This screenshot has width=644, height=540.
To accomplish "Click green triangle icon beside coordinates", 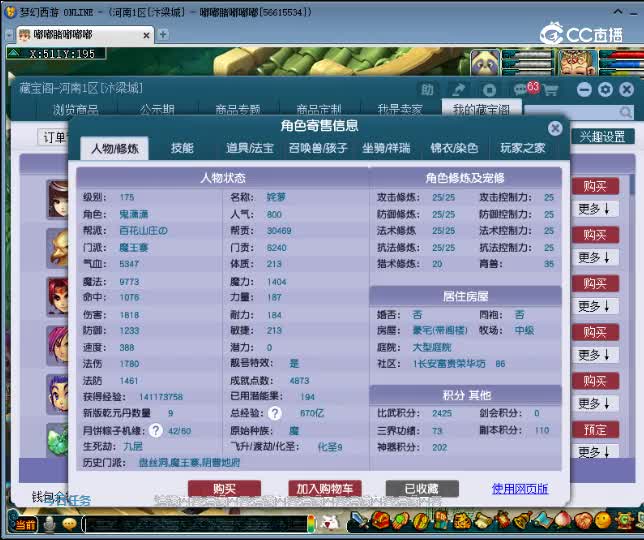I will [14, 53].
